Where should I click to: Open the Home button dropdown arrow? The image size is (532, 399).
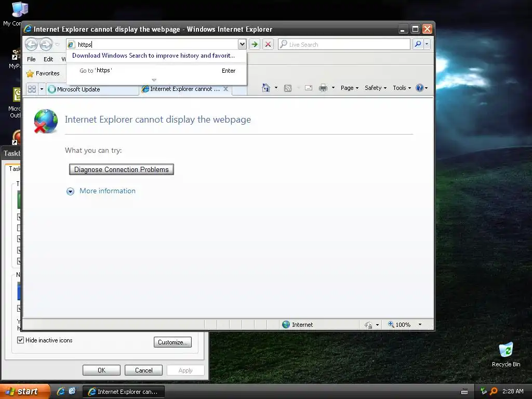tap(276, 88)
